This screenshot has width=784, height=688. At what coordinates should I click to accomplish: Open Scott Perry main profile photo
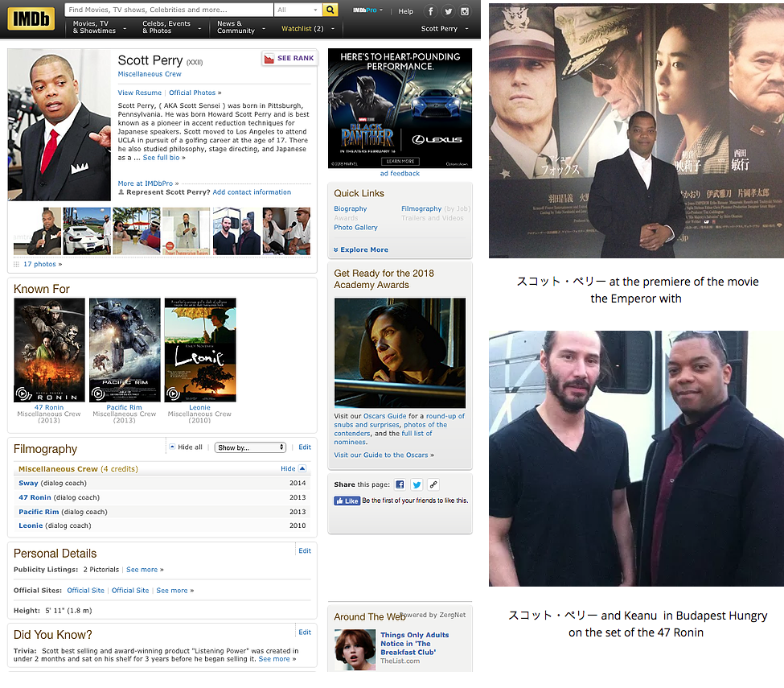(x=59, y=125)
